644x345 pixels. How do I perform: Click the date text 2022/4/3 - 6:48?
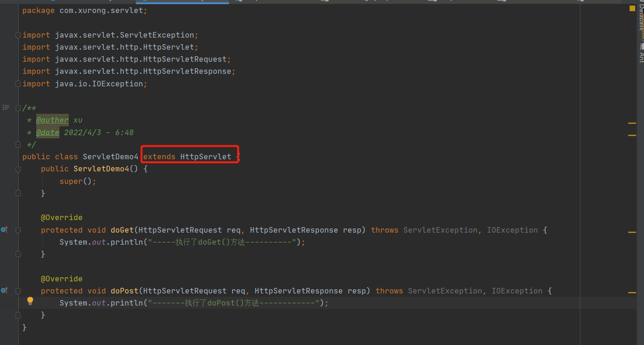(x=99, y=132)
